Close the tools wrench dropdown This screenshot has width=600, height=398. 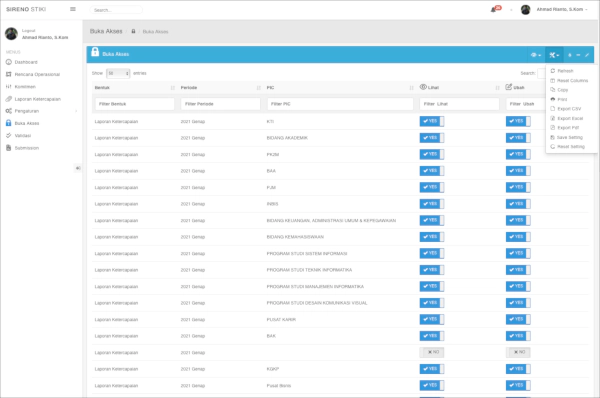point(554,55)
